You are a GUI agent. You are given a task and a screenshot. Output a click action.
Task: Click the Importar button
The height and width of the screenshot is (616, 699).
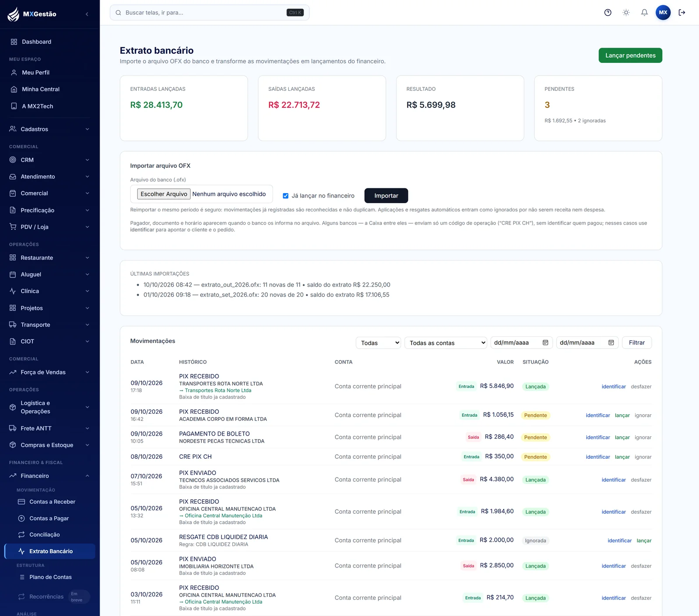click(x=386, y=196)
